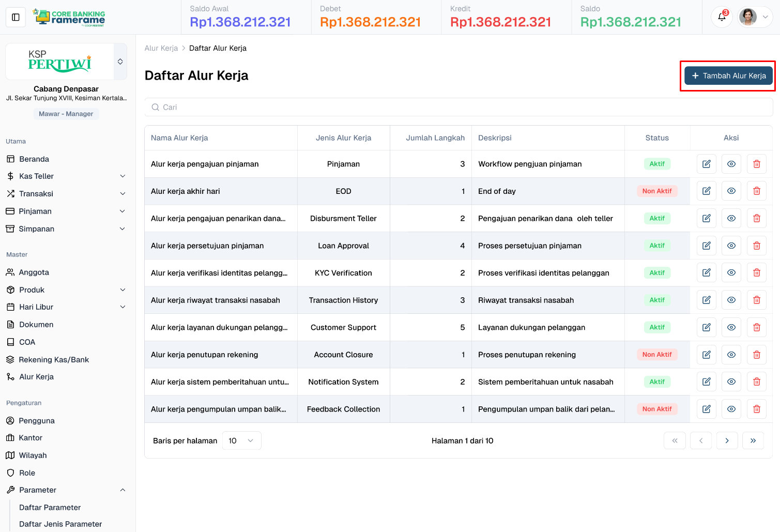780x532 pixels.
Task: Click the Cari search field
Action: pos(458,107)
